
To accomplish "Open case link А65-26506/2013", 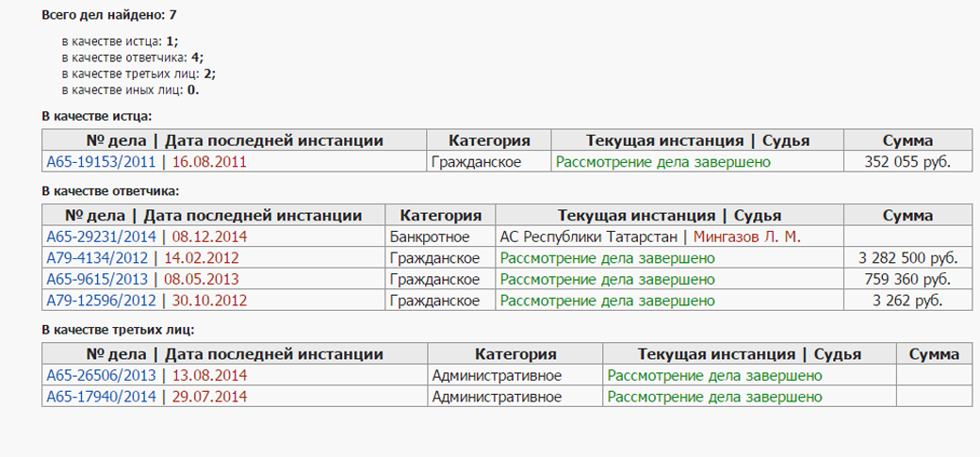I will coord(101,376).
